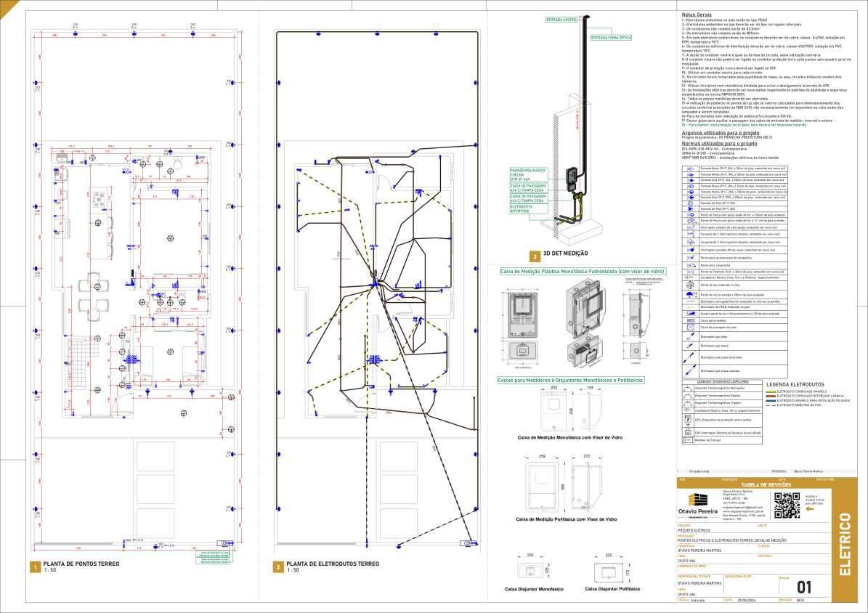Click the DPS surge protection device symbol
This screenshot has height=613, width=868.
click(688, 421)
